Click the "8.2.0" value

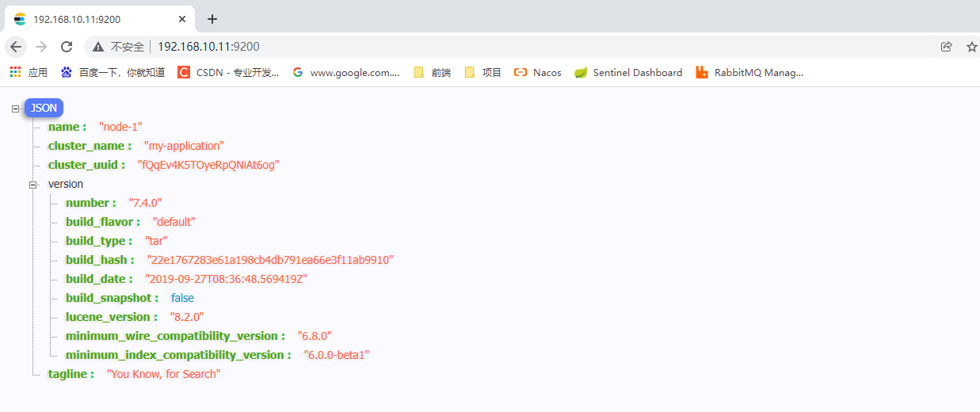click(x=187, y=317)
